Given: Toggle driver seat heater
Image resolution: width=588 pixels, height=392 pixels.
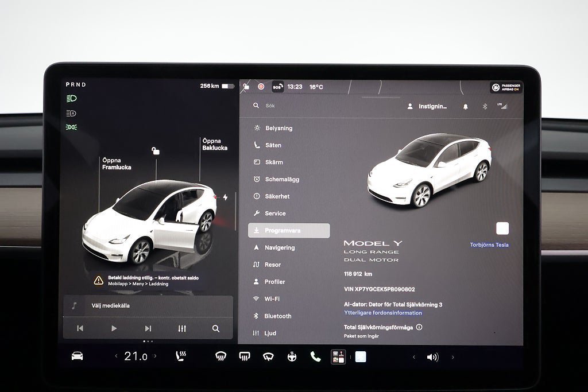Looking at the screenshot, I should click(x=181, y=356).
